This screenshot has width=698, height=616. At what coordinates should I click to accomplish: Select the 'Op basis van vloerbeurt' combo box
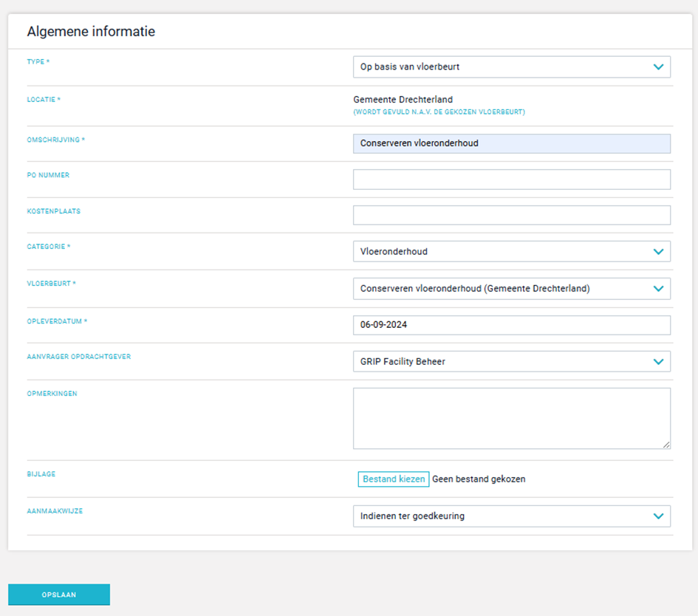(511, 66)
